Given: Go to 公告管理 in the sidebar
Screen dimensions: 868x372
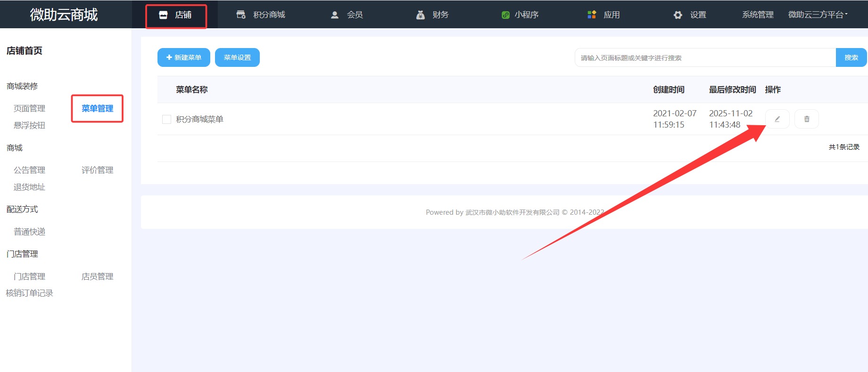Looking at the screenshot, I should pyautogui.click(x=29, y=170).
